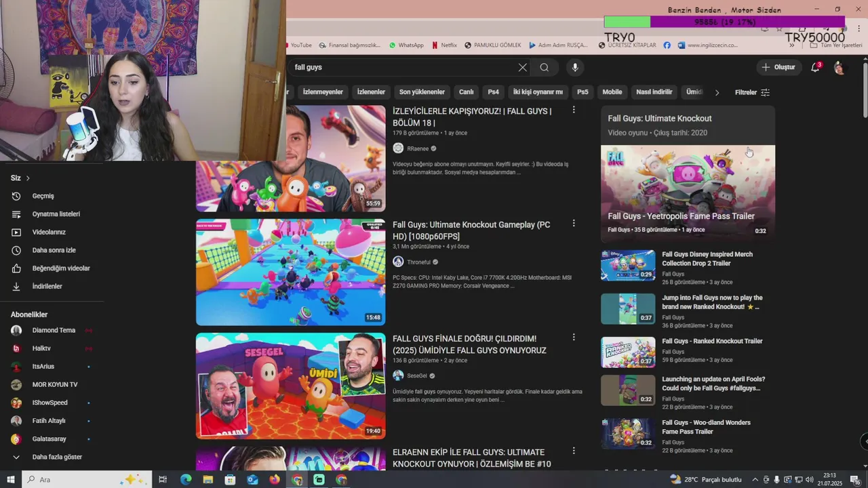Select the İki kişi oynanır mı chip
The width and height of the screenshot is (868, 488).
click(x=538, y=91)
